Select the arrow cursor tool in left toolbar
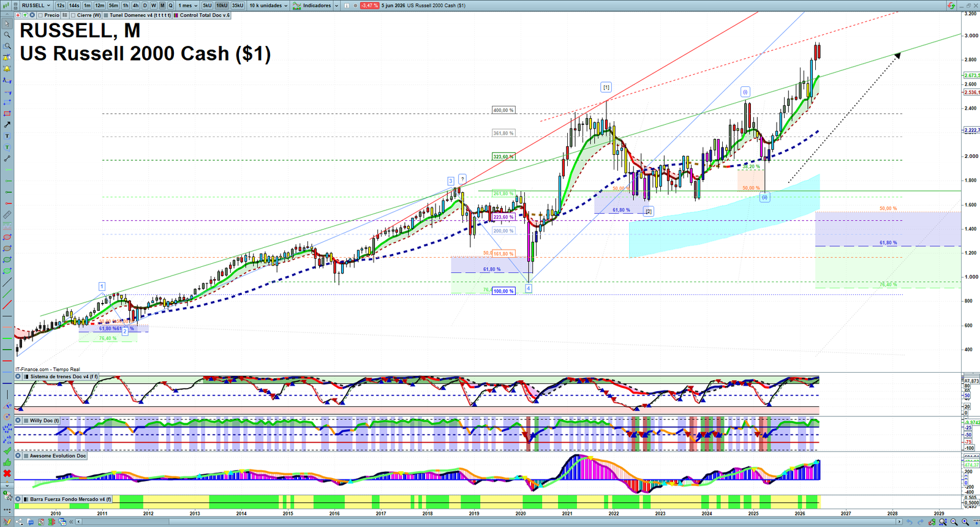Viewport: 980px width, 527px height. (7, 24)
